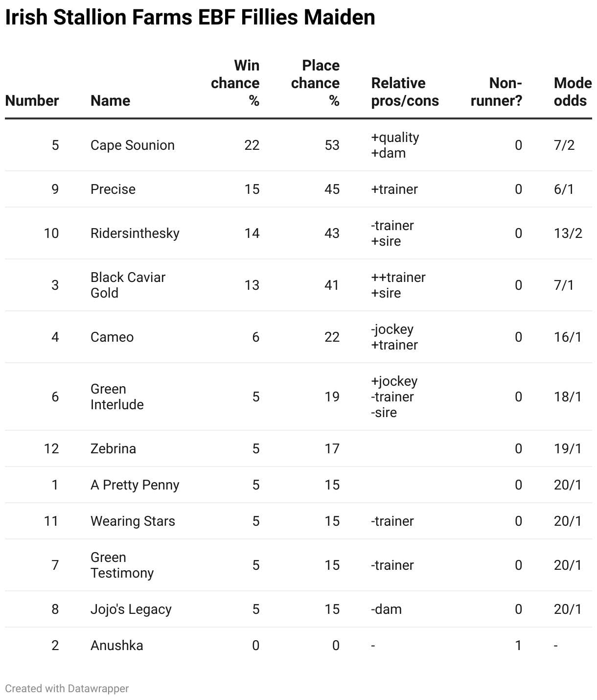
Task: Click the Green Interlude name cell
Action: 117,397
